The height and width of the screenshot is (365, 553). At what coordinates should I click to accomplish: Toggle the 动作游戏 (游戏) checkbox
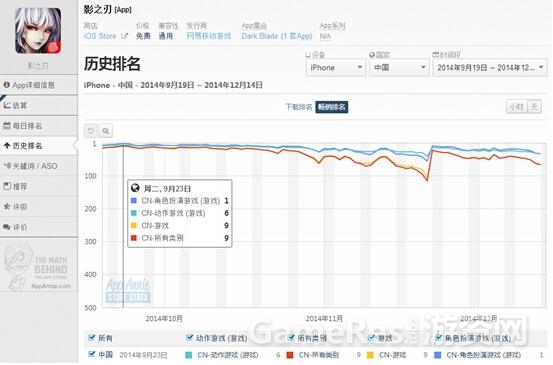189,337
